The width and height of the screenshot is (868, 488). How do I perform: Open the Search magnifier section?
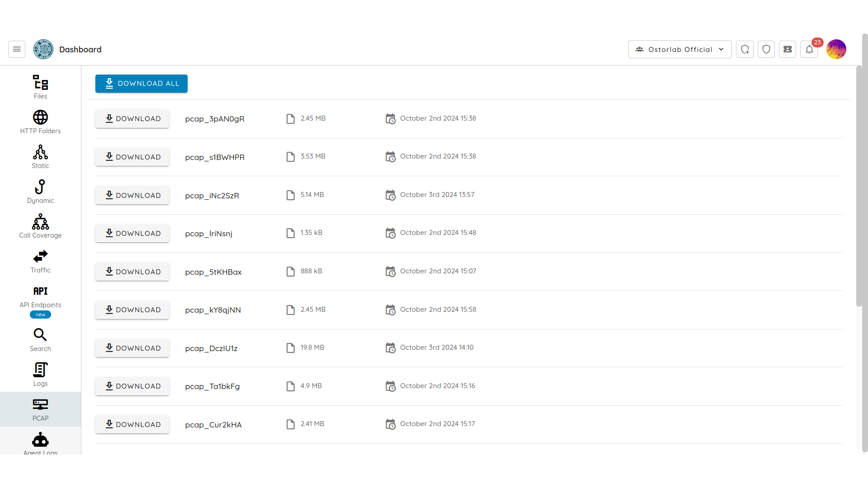coord(40,339)
